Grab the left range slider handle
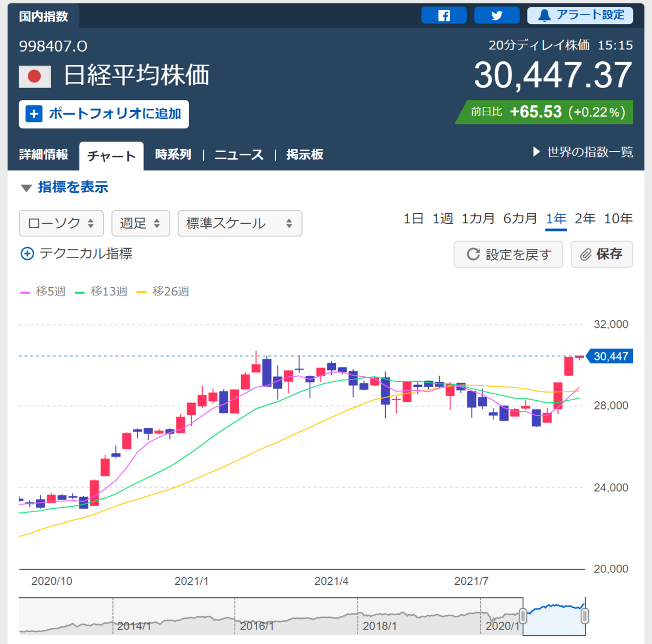This screenshot has width=652, height=644. pyautogui.click(x=523, y=616)
